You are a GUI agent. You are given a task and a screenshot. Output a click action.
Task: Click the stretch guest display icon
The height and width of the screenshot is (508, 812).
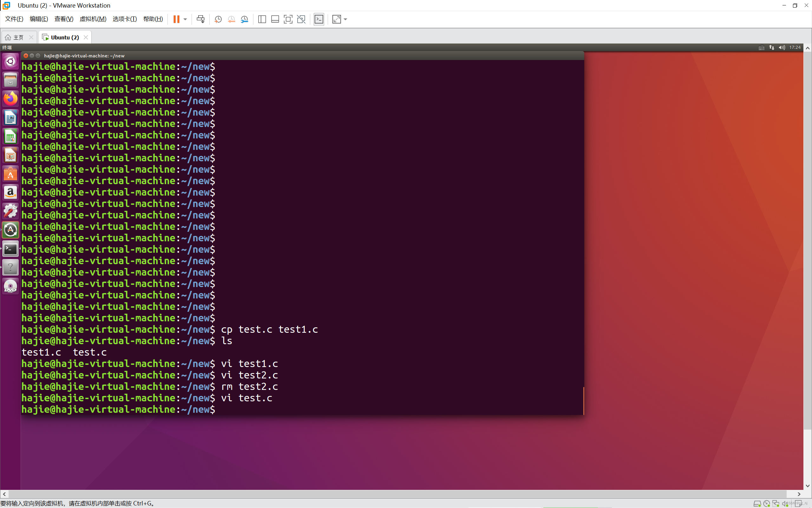[x=337, y=19]
